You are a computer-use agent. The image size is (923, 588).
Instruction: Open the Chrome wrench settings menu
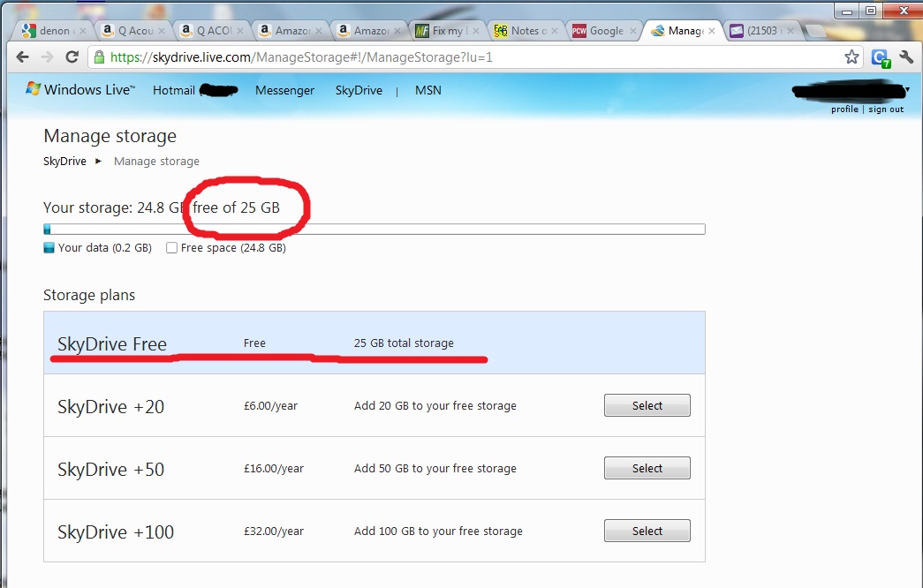906,57
